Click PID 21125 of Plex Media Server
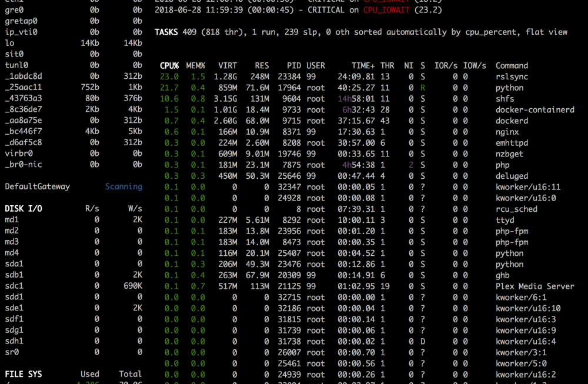This screenshot has width=588, height=384. (289, 286)
